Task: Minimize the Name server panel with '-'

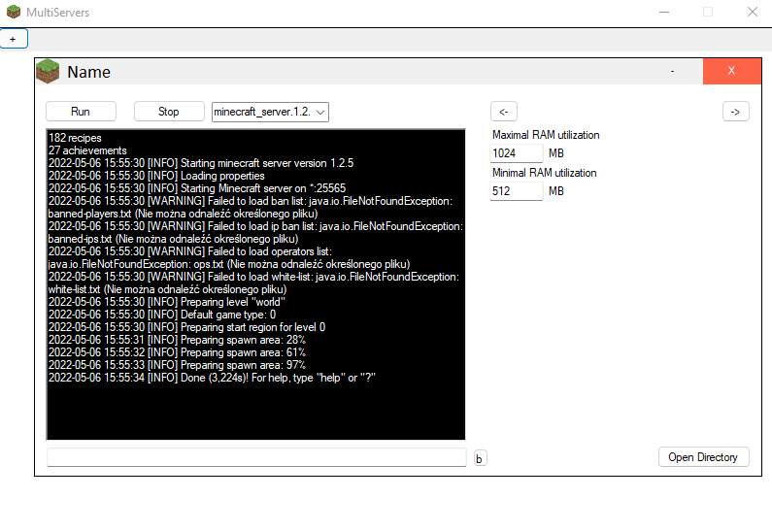Action: [673, 71]
